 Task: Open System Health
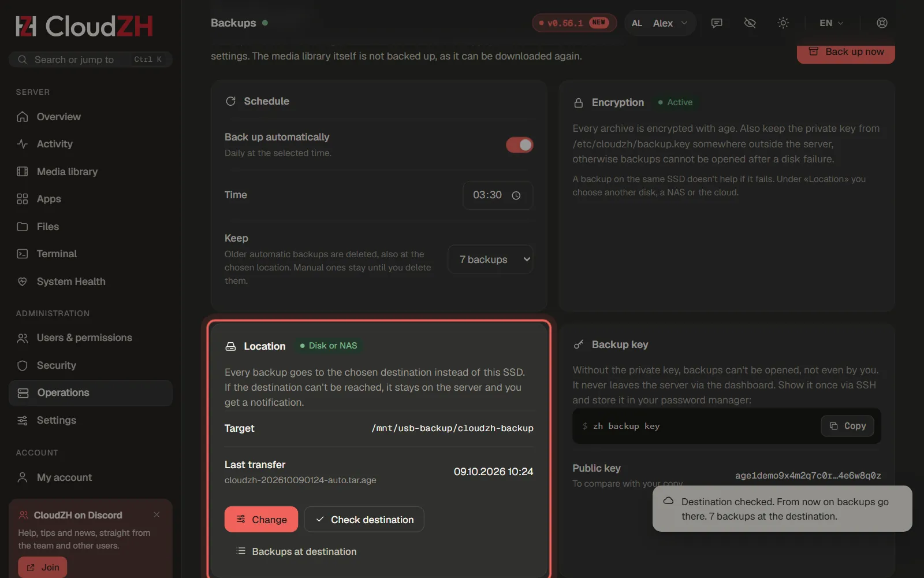[91, 281]
